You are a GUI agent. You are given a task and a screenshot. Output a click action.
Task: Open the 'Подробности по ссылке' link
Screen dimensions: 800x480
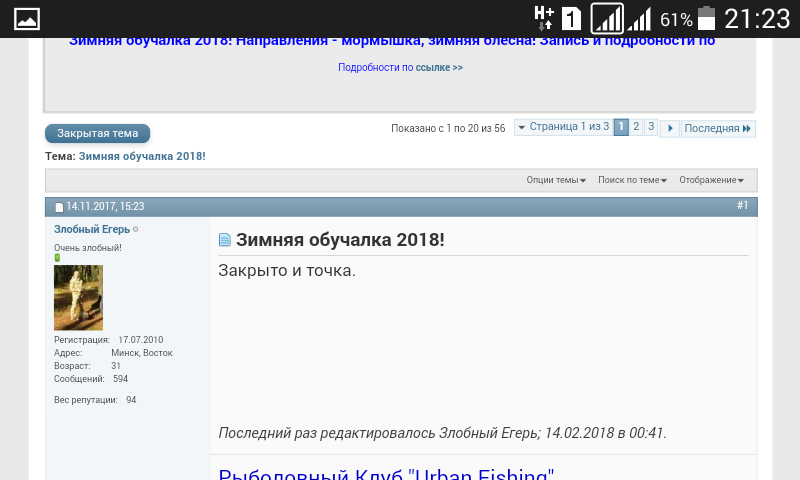[x=400, y=68]
